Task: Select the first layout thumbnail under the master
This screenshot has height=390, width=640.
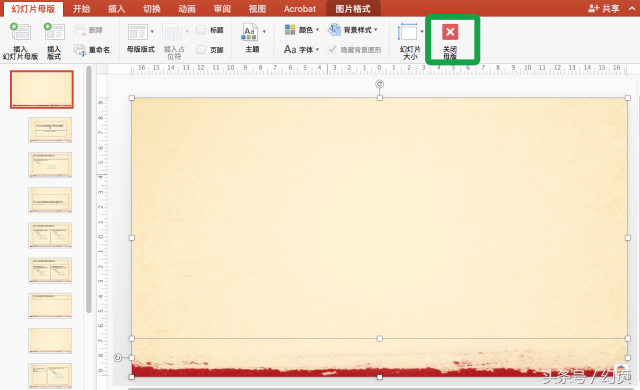Action: click(x=50, y=130)
